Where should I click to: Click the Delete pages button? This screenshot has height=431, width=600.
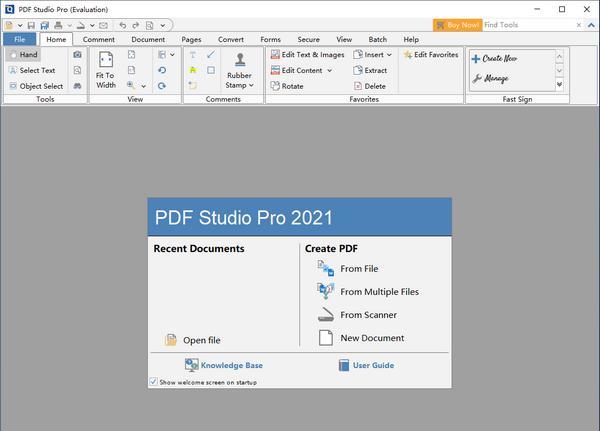(x=370, y=86)
